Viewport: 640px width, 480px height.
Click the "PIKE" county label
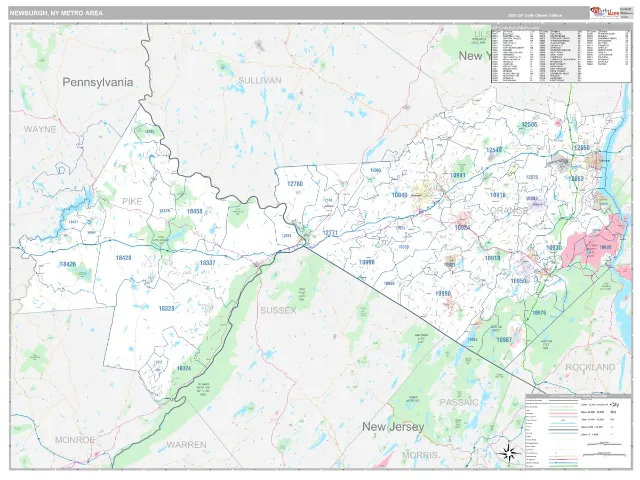coord(132,201)
